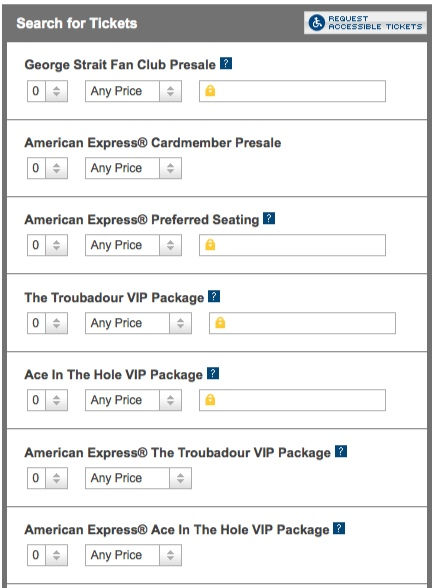Click help icon next to George Strait Fan Club Presale
This screenshot has height=588, width=436.
click(x=226, y=63)
